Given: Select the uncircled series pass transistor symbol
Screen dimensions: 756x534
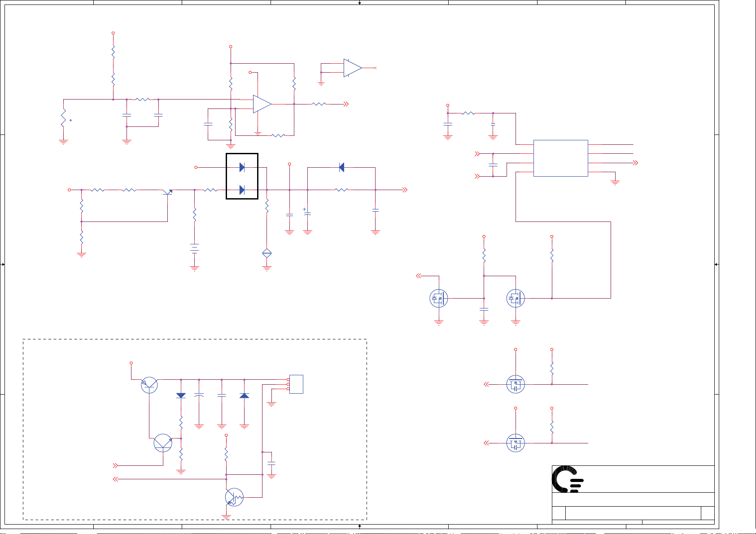Looking at the screenshot, I should [168, 192].
